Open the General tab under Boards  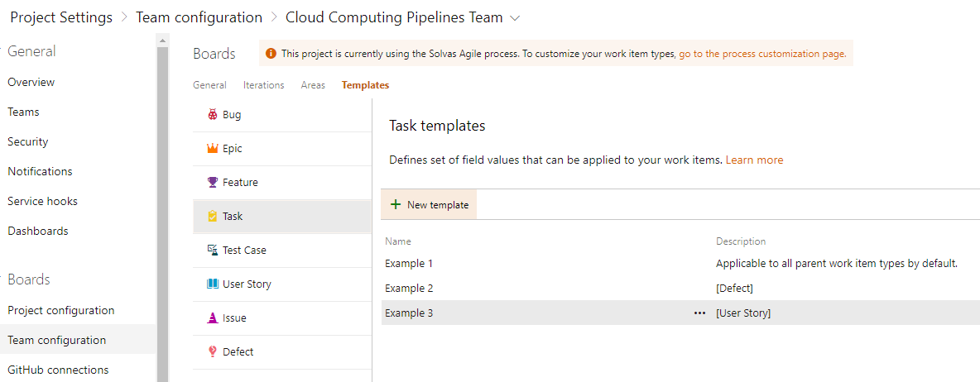(x=209, y=85)
